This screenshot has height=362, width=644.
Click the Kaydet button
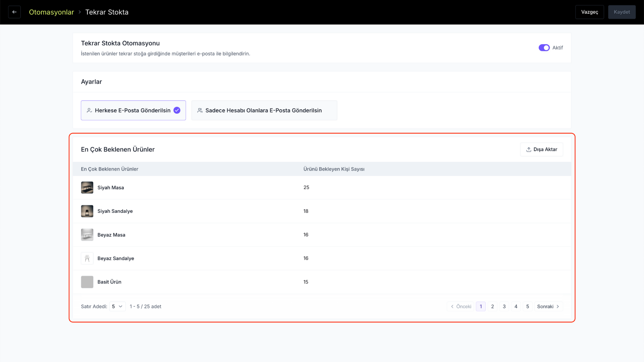coord(622,12)
